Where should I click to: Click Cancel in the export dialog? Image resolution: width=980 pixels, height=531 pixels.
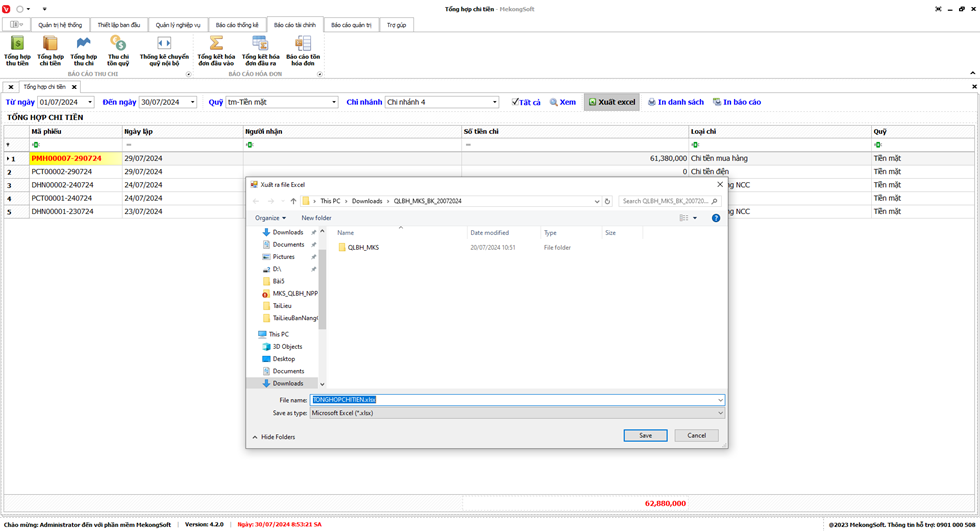click(x=696, y=435)
